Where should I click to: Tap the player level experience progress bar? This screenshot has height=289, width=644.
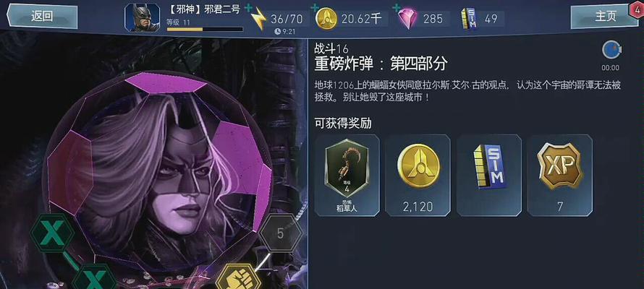[205, 30]
